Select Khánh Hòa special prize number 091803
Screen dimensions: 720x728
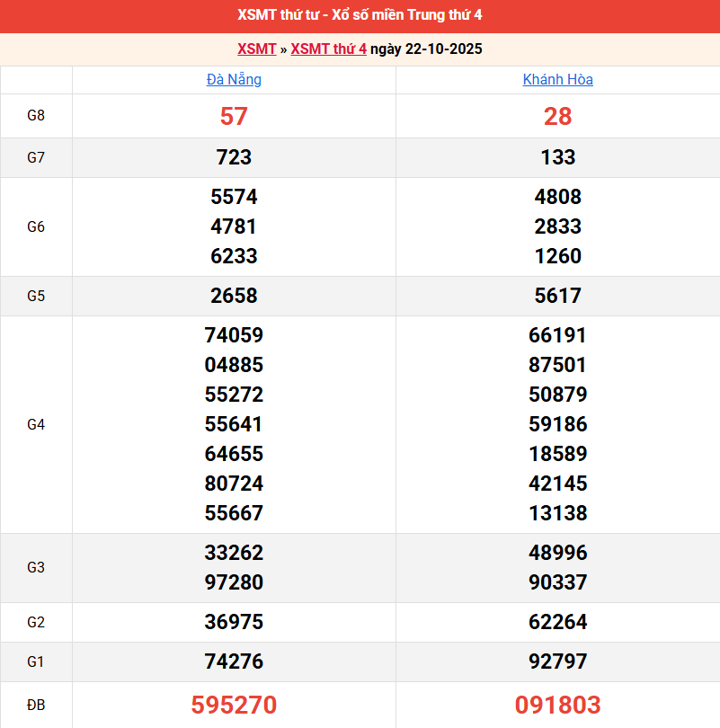coord(557,705)
